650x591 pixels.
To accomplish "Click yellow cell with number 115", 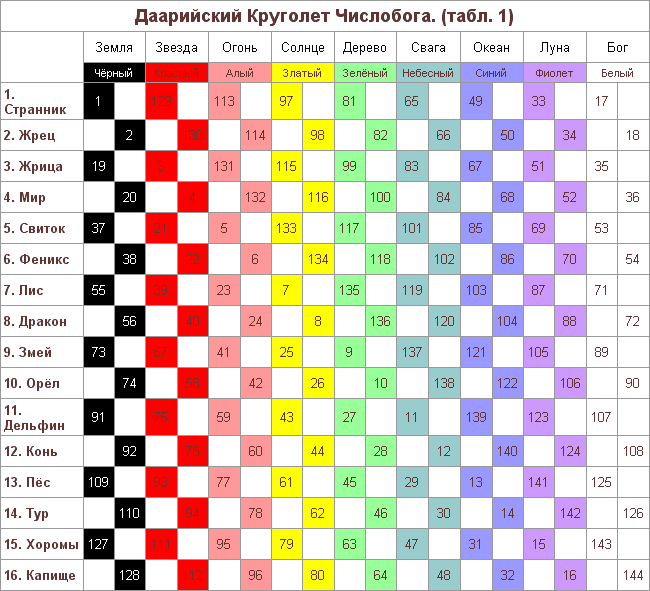I will 287,166.
